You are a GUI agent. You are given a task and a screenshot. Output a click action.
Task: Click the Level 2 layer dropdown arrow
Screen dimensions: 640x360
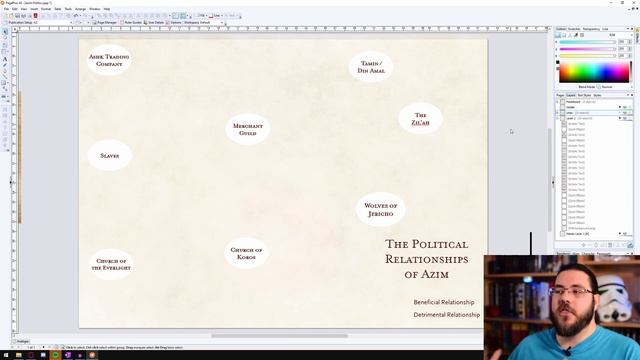point(620,118)
